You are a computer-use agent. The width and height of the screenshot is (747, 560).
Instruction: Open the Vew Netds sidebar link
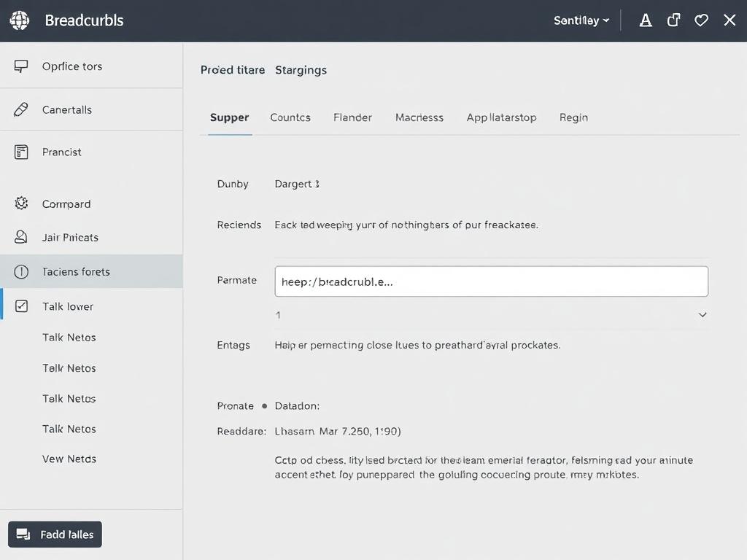(69, 459)
